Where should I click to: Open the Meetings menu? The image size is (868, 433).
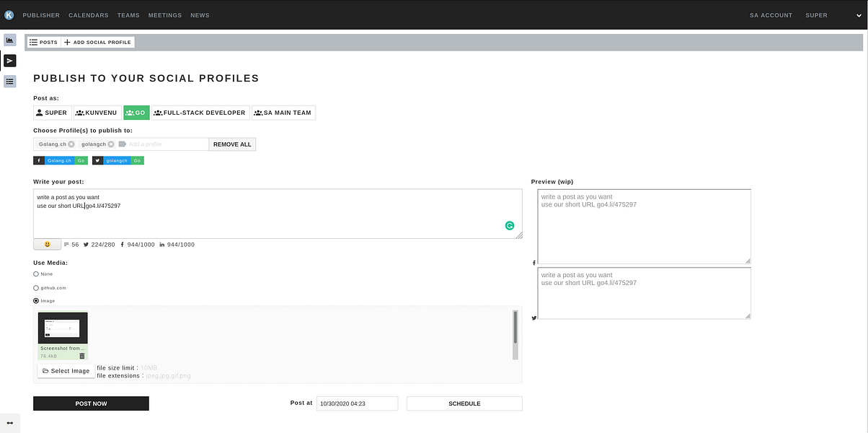tap(165, 15)
